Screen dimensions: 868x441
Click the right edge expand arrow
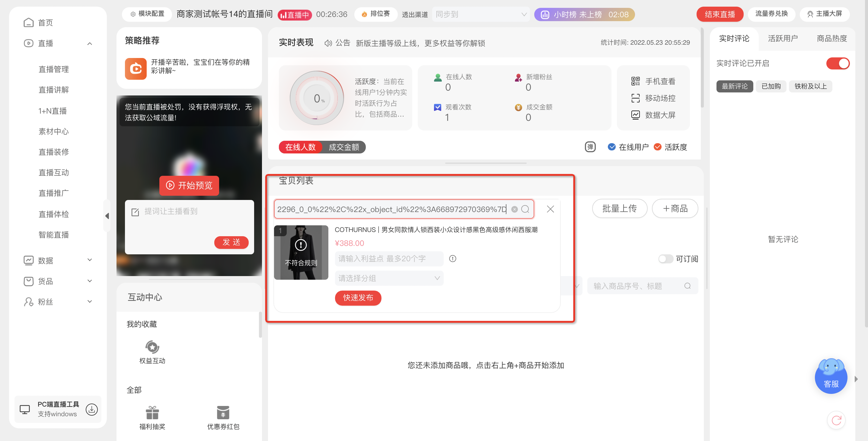coord(856,379)
